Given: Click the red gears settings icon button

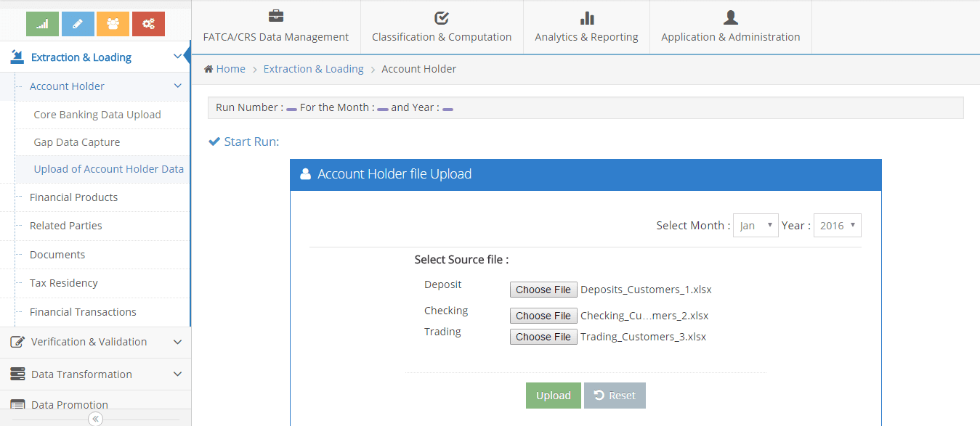Looking at the screenshot, I should [148, 24].
